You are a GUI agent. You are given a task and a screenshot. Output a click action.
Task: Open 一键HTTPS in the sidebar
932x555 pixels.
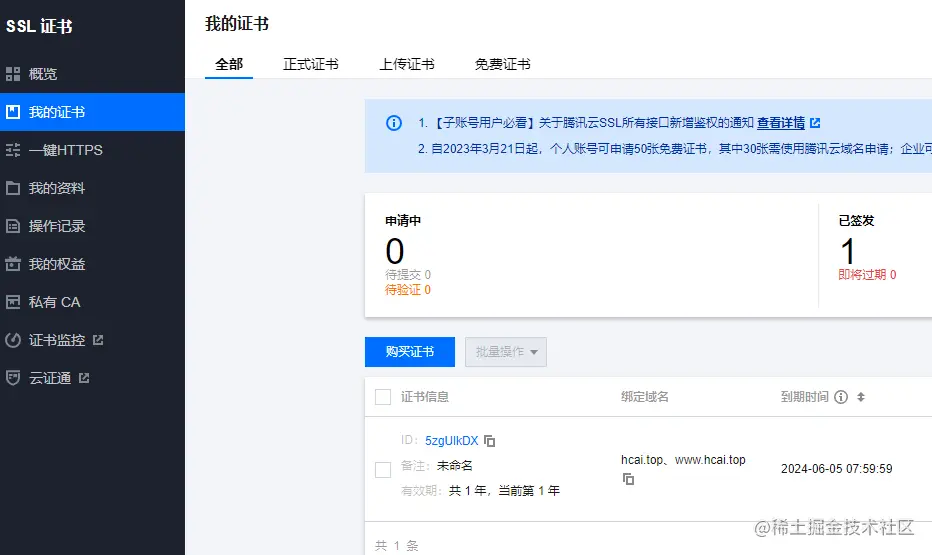[92, 150]
